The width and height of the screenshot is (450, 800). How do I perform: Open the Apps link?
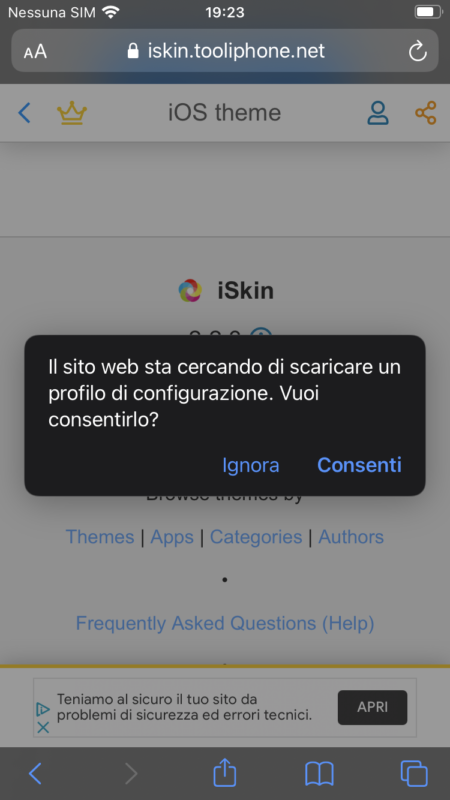pos(172,537)
